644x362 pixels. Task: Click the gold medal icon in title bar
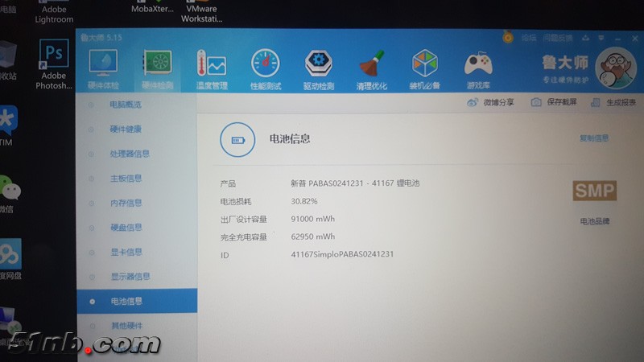(x=508, y=38)
